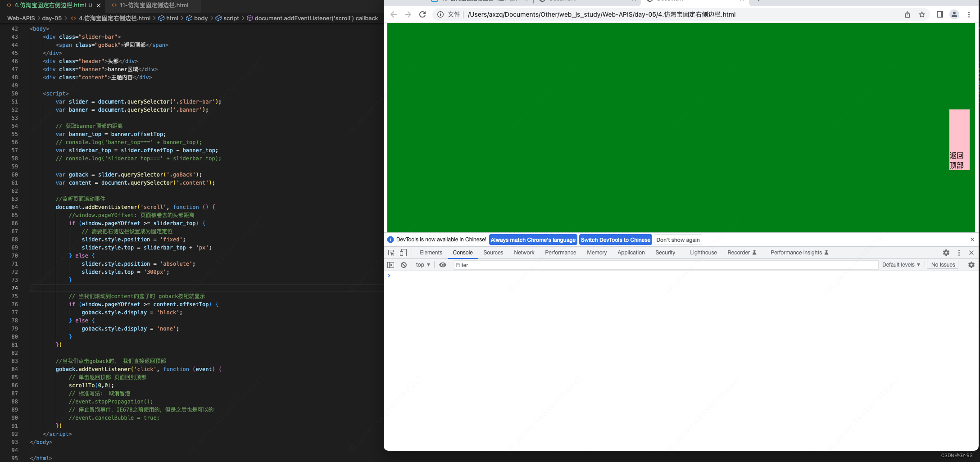This screenshot has height=462, width=980.
Task: Create live expression with eye icon
Action: 443,265
